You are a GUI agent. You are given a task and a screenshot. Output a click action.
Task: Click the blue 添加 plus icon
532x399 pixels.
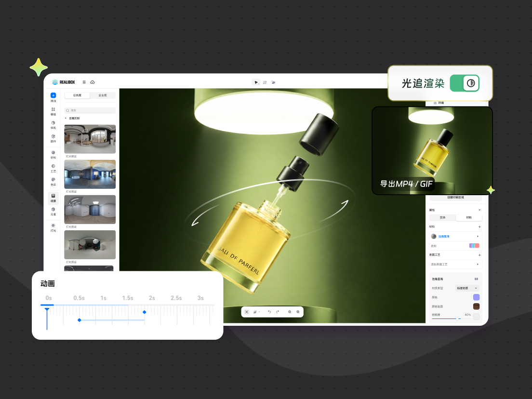pyautogui.click(x=53, y=95)
